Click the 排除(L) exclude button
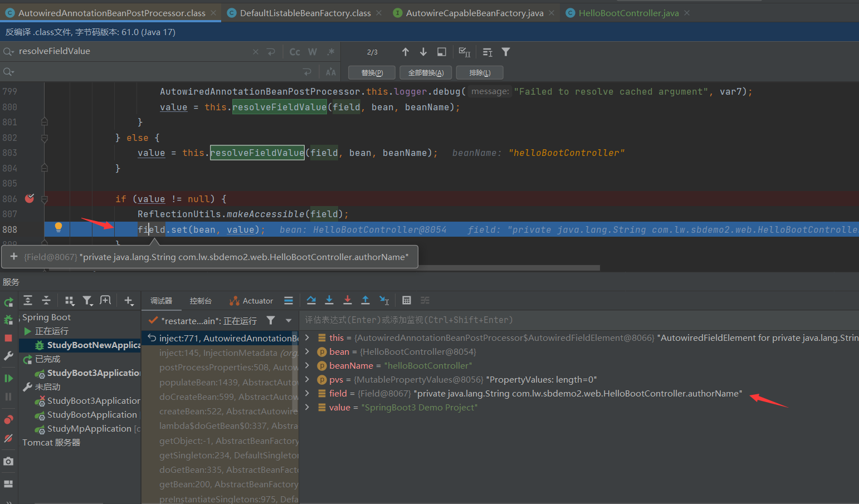Image resolution: width=859 pixels, height=504 pixels. point(480,73)
